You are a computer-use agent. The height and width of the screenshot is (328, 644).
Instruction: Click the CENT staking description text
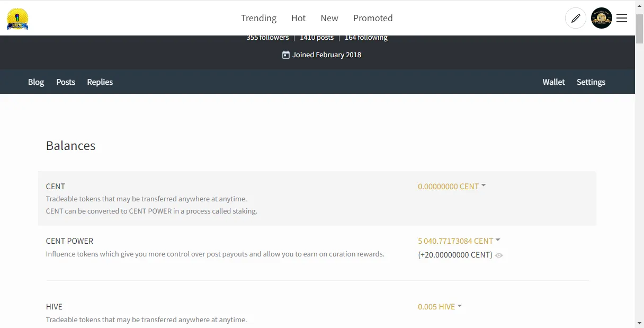(151, 211)
